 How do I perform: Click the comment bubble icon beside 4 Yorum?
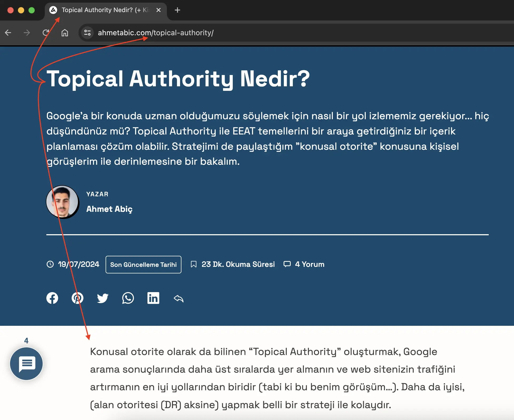click(x=287, y=264)
